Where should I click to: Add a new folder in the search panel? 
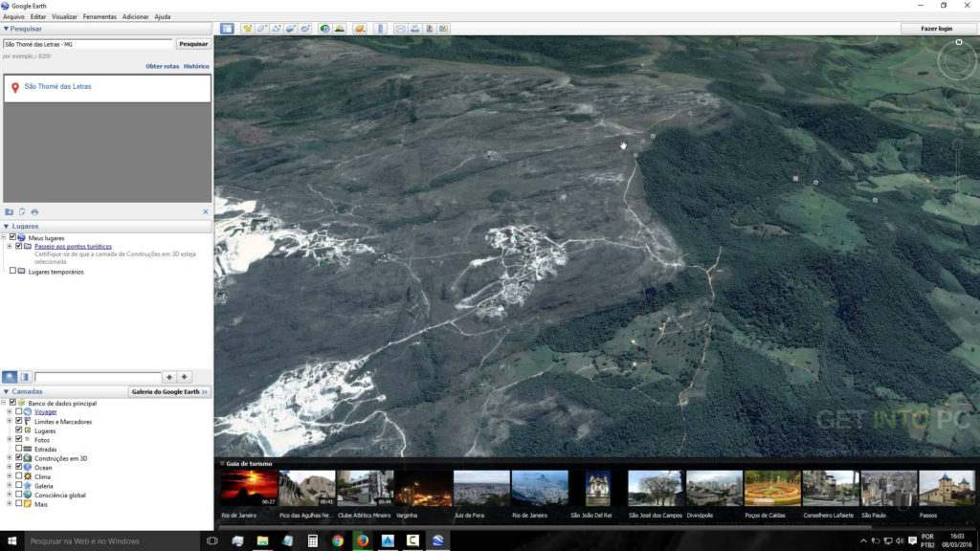(x=9, y=211)
